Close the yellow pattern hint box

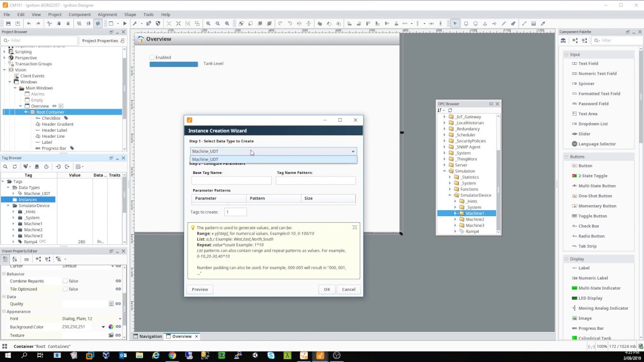[x=355, y=227]
